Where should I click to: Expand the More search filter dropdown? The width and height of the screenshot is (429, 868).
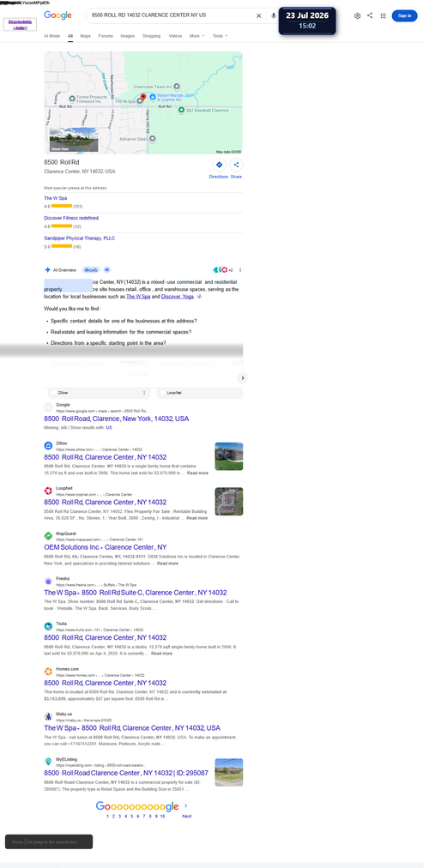click(x=196, y=36)
